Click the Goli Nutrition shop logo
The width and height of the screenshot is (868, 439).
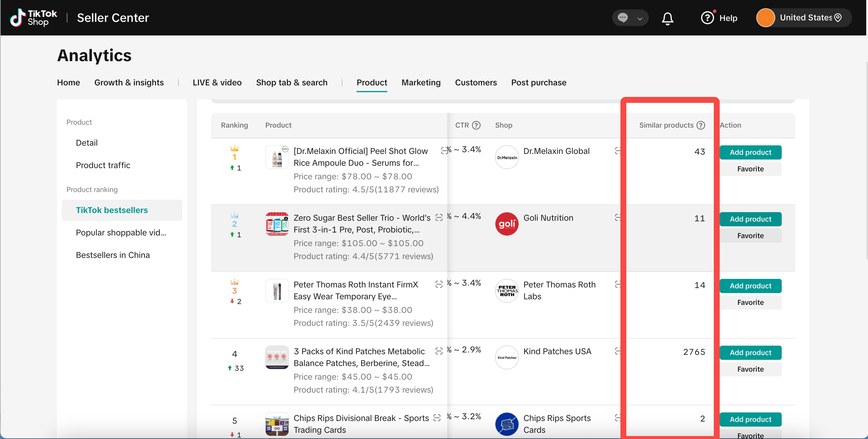point(506,224)
